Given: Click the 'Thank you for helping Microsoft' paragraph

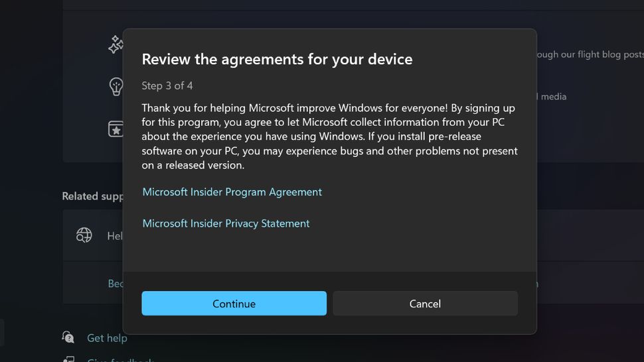Looking at the screenshot, I should (329, 136).
